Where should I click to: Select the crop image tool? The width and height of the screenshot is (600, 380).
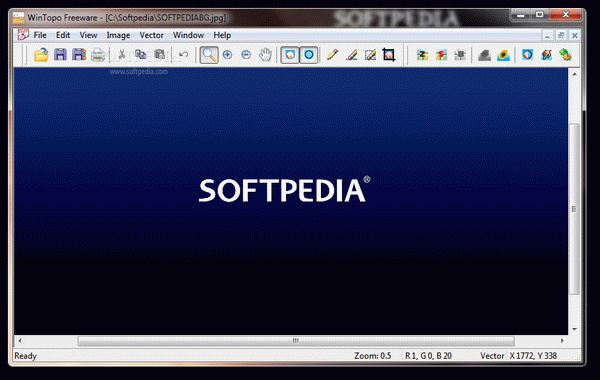pos(389,55)
